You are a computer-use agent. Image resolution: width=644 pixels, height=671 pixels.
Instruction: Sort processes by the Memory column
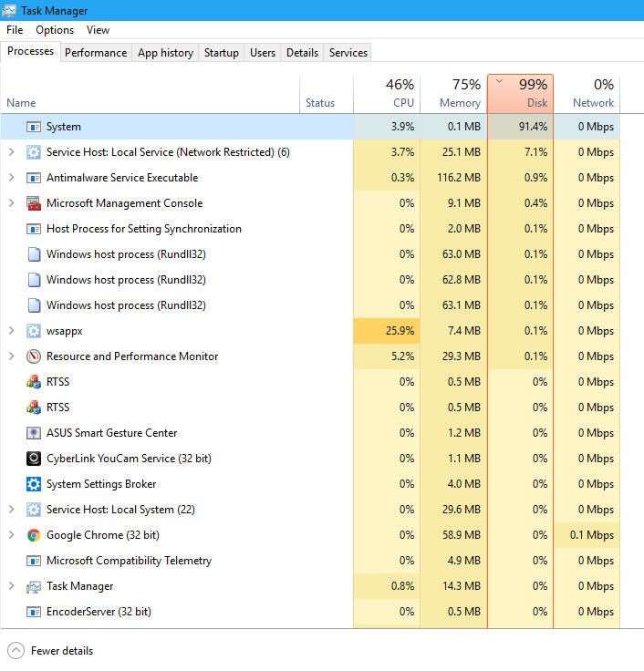tap(454, 94)
